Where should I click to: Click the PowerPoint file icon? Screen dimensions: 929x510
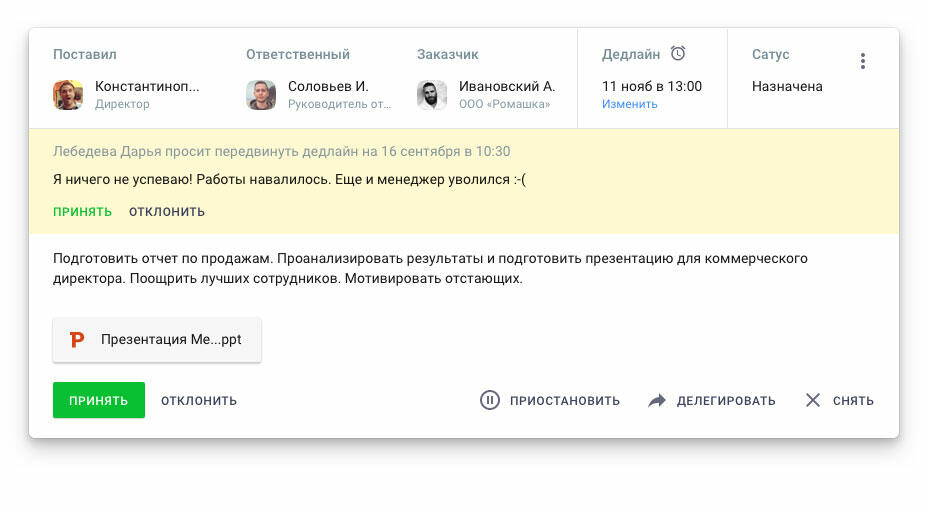pos(77,340)
